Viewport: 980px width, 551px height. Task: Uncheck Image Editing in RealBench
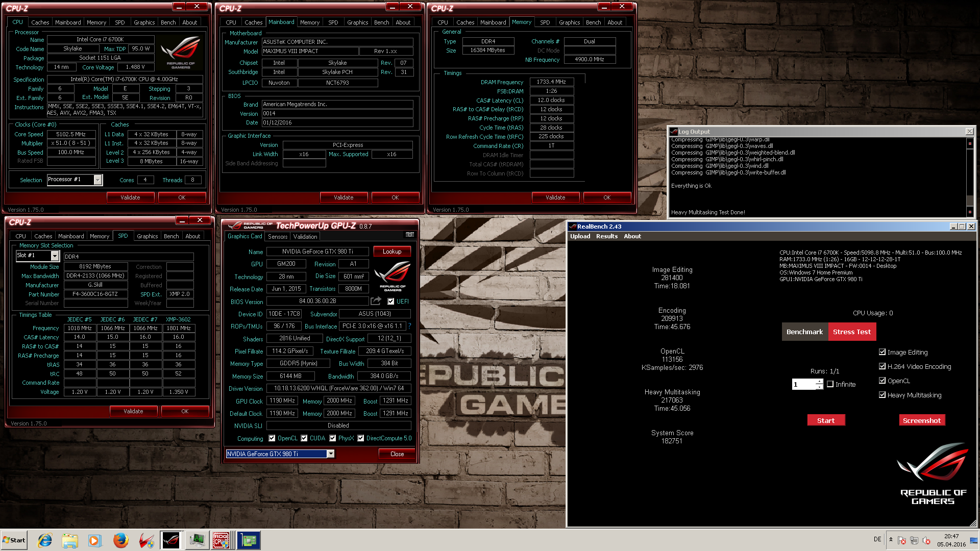pyautogui.click(x=882, y=352)
